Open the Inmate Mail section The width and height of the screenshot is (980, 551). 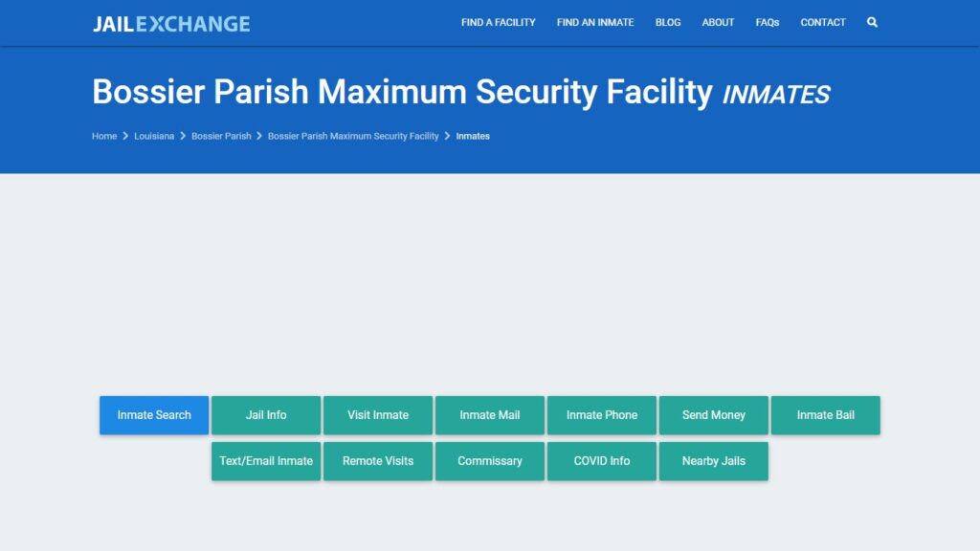(x=489, y=415)
